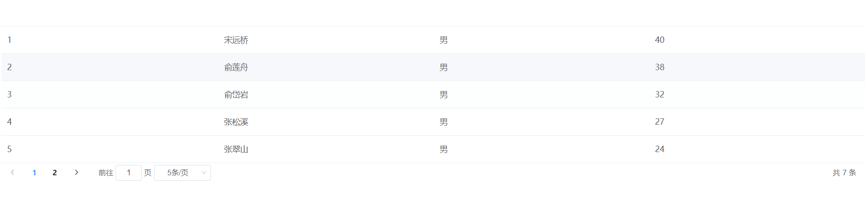Click the index cell of row 5
Screen dimensions: 868x214
tap(9, 149)
